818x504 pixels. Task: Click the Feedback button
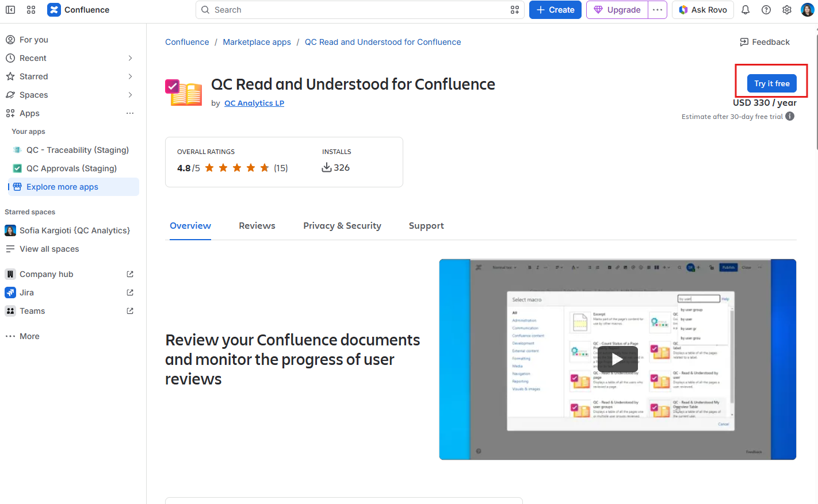(765, 42)
